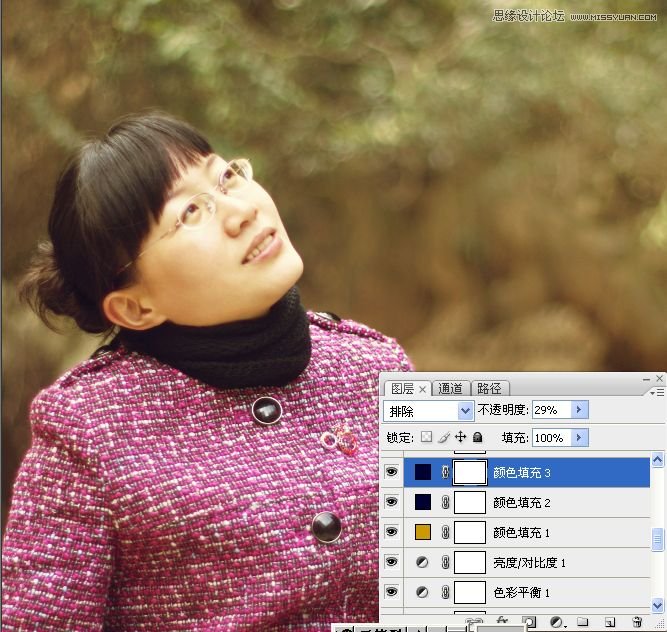Image resolution: width=667 pixels, height=632 pixels.
Task: Click mask link icon of 亮度/对比度 1
Action: [445, 562]
